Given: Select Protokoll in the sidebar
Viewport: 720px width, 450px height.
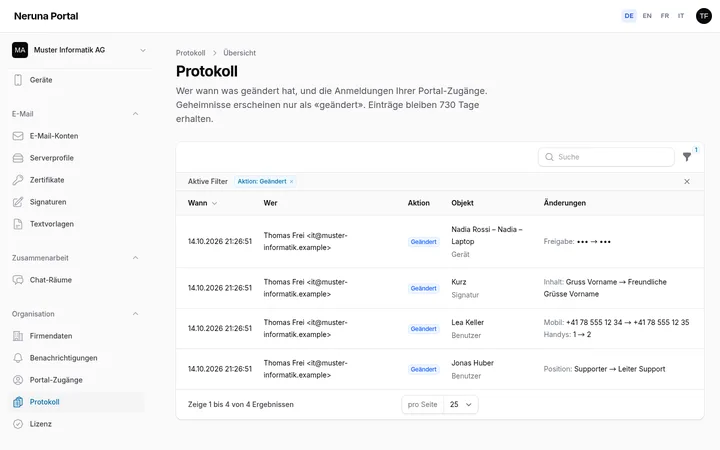Looking at the screenshot, I should point(77,402).
